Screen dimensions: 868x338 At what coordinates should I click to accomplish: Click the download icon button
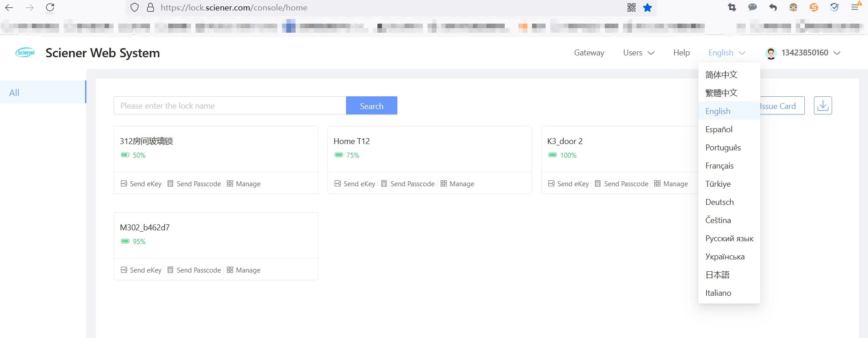(x=823, y=105)
